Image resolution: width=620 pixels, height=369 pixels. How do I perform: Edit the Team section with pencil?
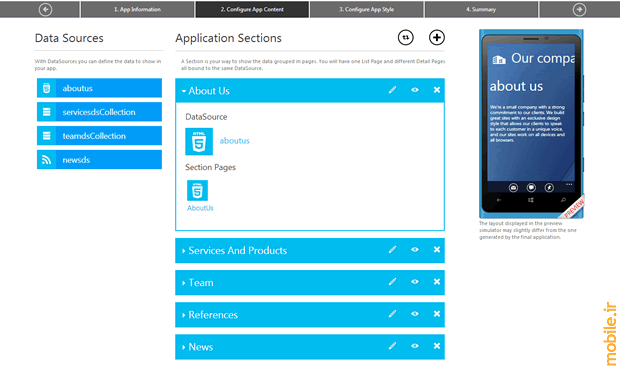pyautogui.click(x=392, y=282)
